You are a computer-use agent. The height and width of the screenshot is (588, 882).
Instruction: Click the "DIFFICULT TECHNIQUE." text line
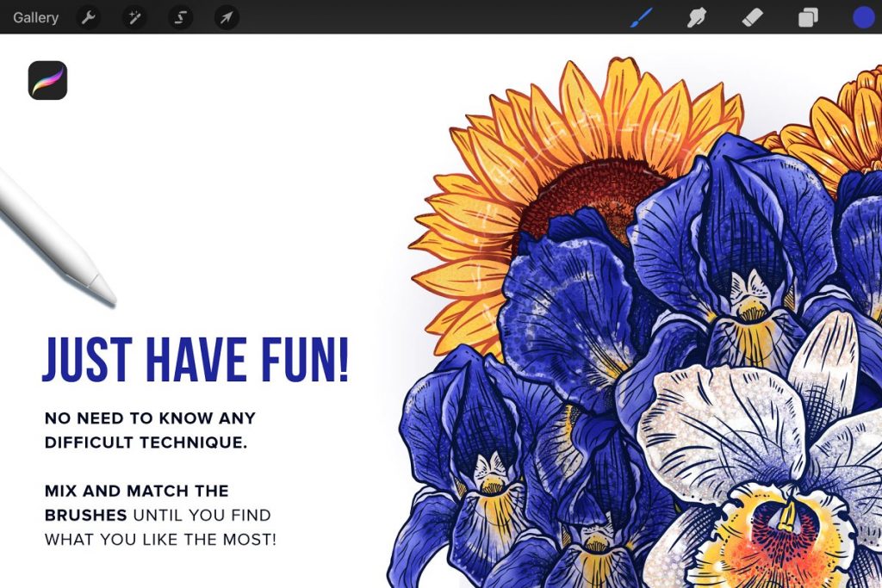coord(146,443)
